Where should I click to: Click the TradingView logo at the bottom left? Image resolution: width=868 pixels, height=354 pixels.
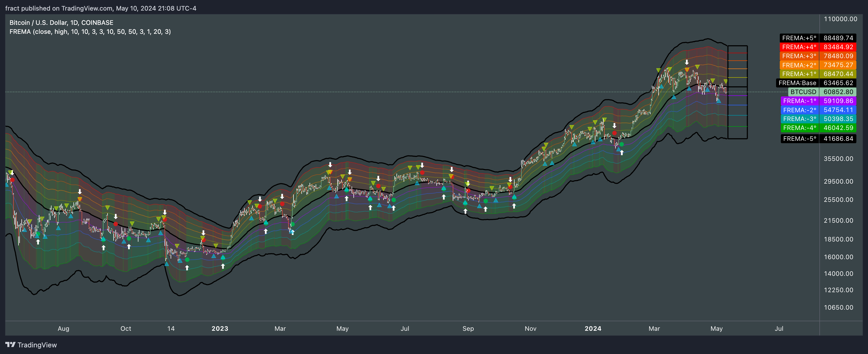coord(31,344)
